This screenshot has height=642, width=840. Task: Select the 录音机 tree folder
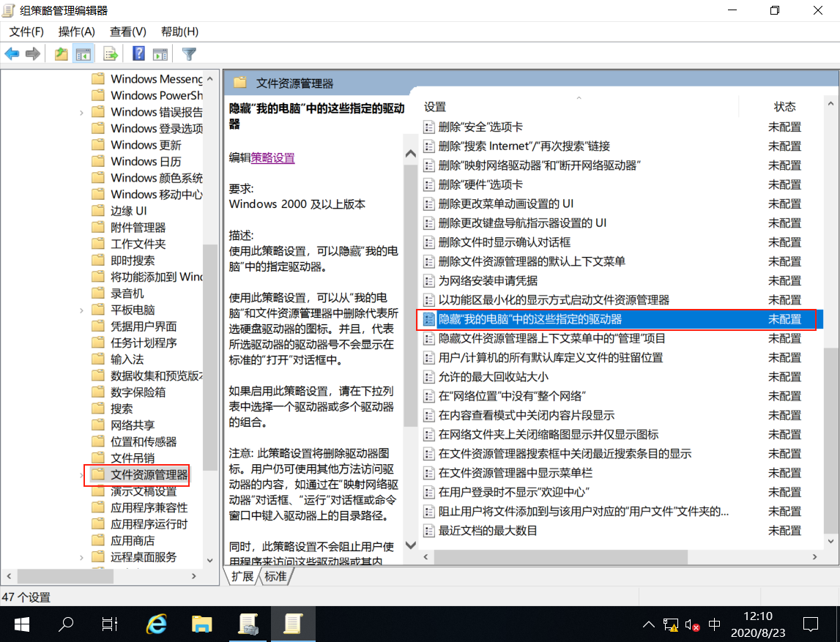[127, 294]
